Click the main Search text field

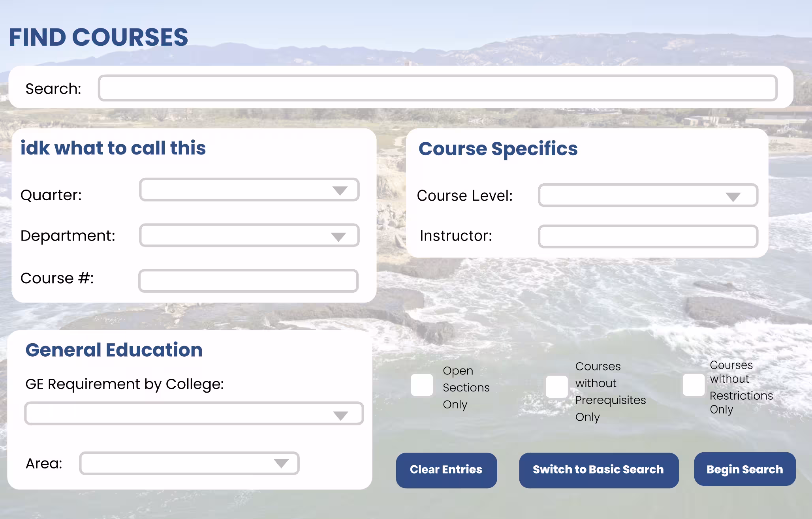click(x=438, y=88)
